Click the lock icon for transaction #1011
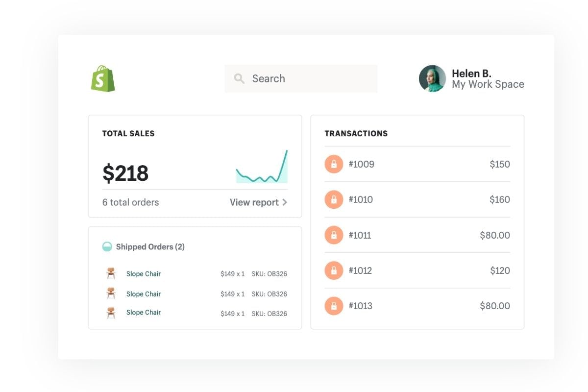 334,235
